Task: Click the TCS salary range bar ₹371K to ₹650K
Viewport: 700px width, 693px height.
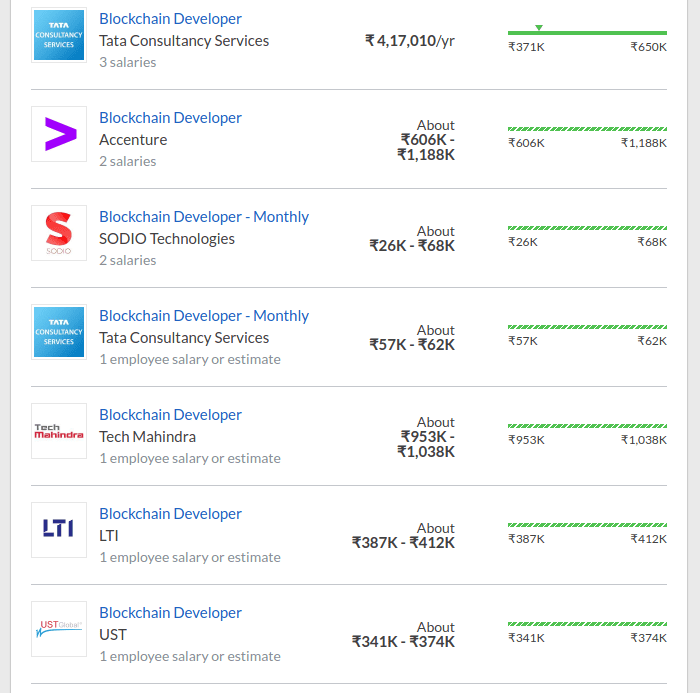Action: [x=587, y=33]
